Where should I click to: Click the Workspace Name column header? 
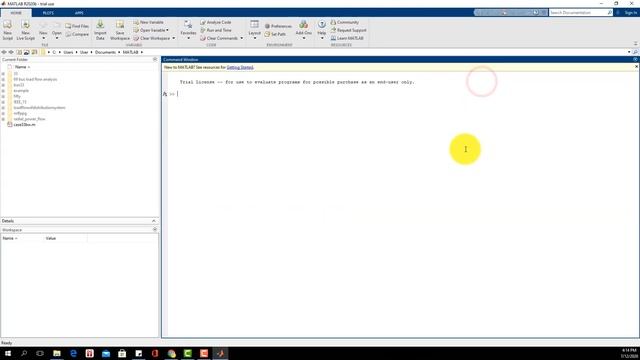click(22, 238)
